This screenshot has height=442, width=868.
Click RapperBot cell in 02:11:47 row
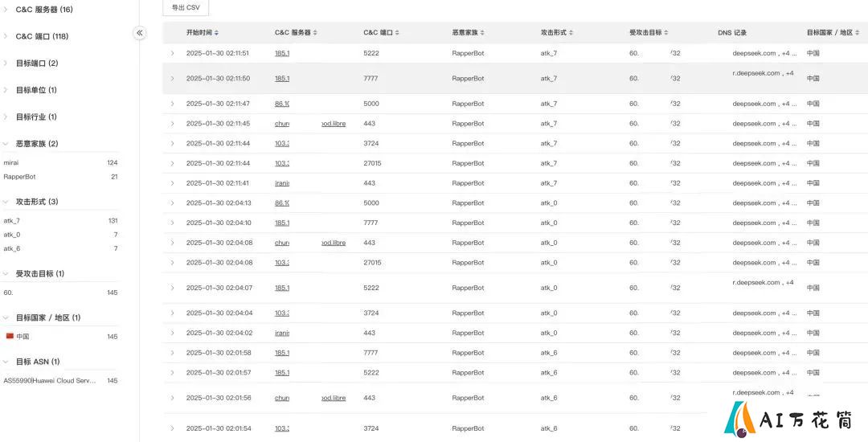tap(468, 104)
